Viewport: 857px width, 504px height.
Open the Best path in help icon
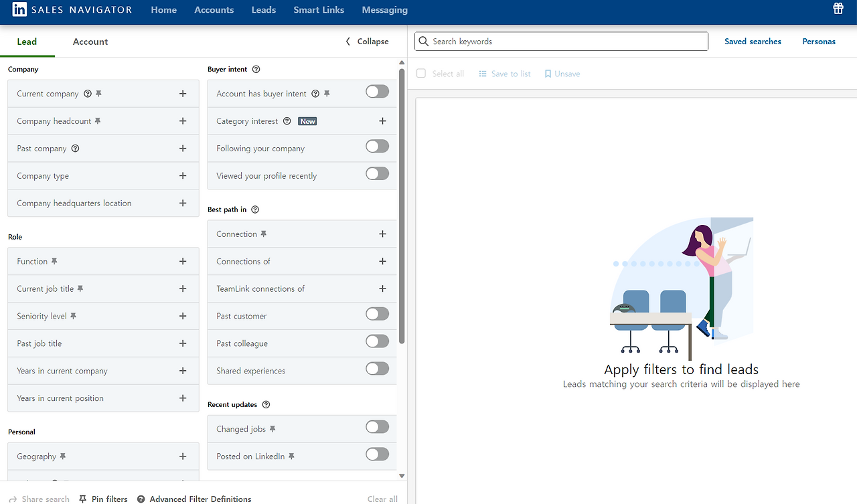click(x=255, y=209)
